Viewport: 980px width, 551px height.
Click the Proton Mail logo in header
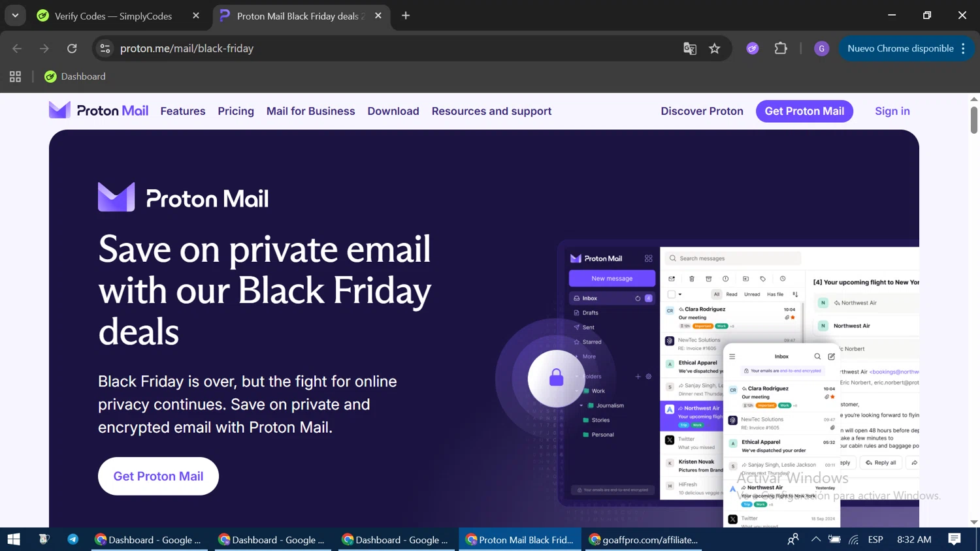99,110
